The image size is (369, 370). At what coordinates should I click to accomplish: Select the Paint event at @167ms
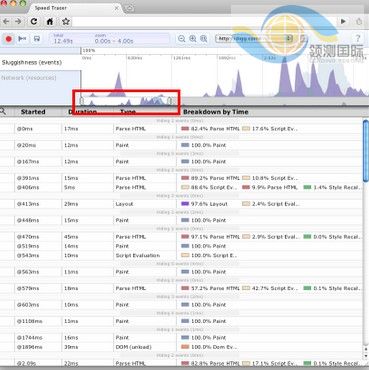point(182,162)
